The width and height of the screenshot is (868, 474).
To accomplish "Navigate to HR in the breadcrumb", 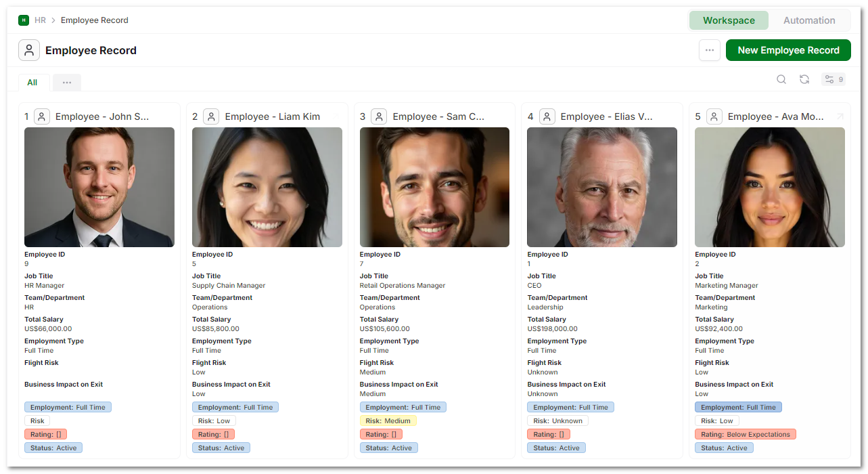I will [x=41, y=20].
